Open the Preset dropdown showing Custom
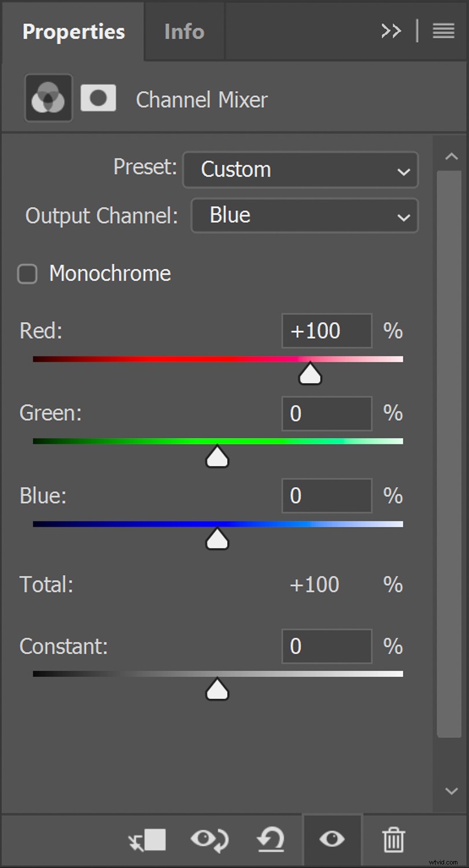Image resolution: width=469 pixels, height=868 pixels. click(x=300, y=170)
